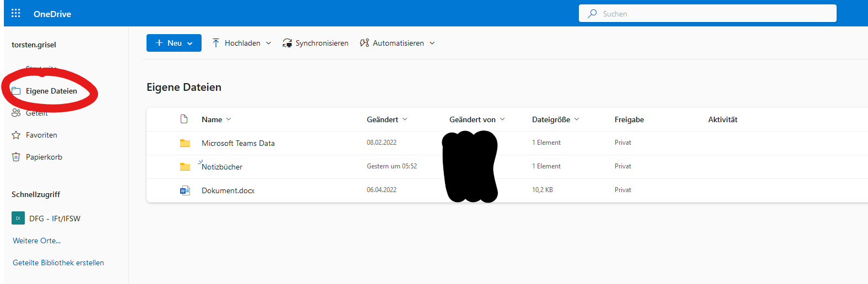Open Favoriten in the left navigation
Screen dimensions: 868x284
[41, 135]
